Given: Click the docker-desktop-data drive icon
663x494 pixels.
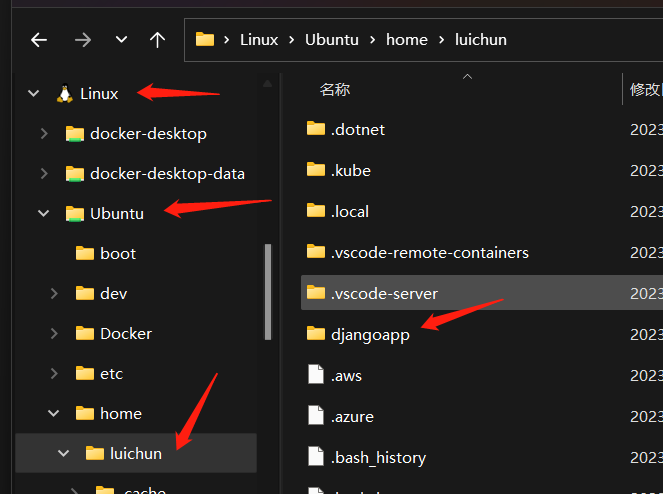Looking at the screenshot, I should point(75,173).
